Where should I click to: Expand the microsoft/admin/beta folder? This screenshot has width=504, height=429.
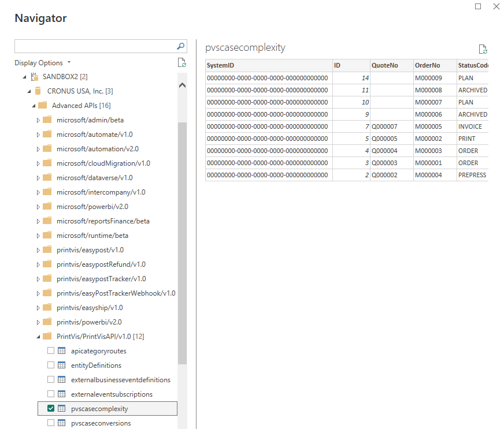tap(38, 120)
